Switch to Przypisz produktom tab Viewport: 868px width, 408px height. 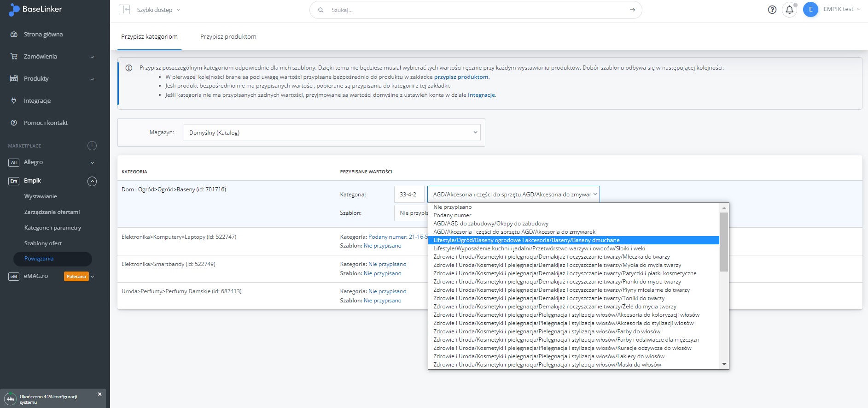point(228,37)
